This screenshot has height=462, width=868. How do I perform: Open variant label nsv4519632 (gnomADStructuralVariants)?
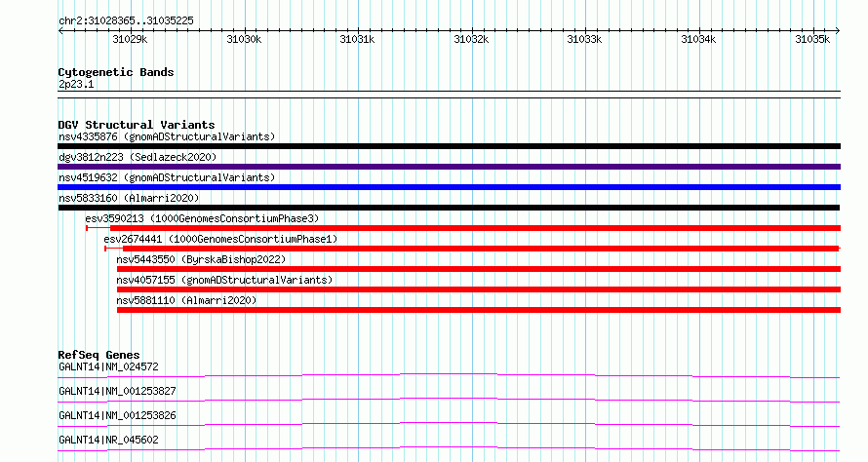167,177
